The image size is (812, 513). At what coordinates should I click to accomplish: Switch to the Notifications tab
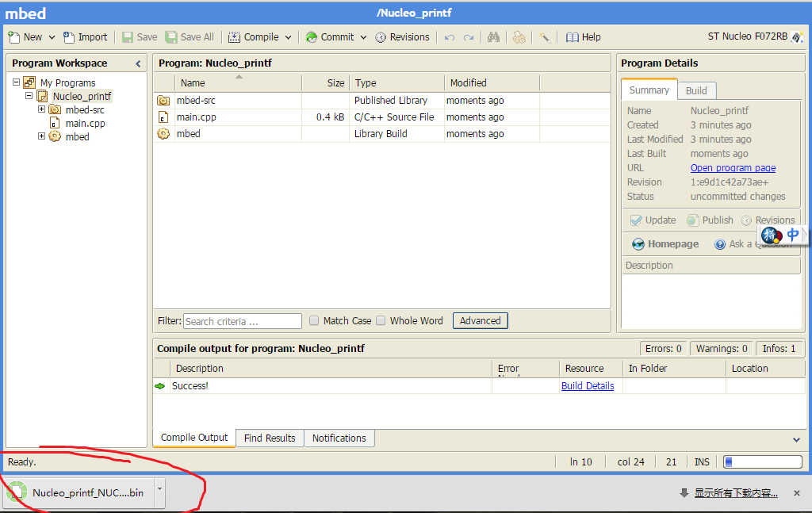(339, 438)
